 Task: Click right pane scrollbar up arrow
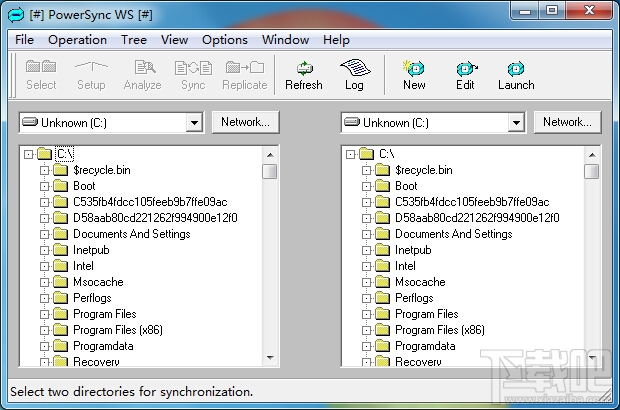coord(592,155)
